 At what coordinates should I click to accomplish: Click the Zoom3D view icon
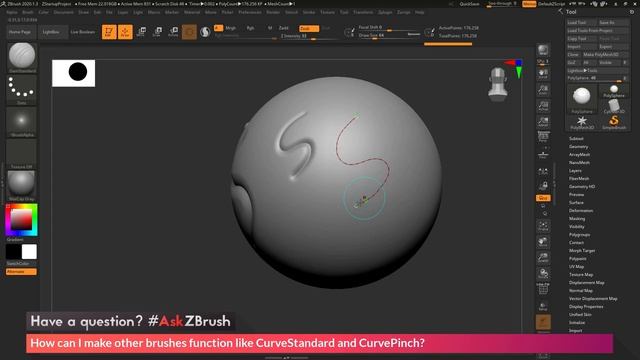click(543, 258)
